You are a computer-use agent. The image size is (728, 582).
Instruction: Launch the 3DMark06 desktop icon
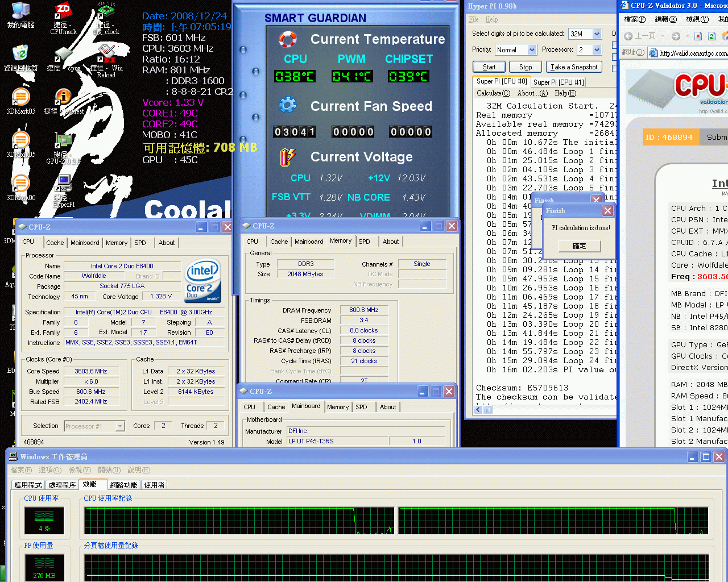tap(20, 183)
